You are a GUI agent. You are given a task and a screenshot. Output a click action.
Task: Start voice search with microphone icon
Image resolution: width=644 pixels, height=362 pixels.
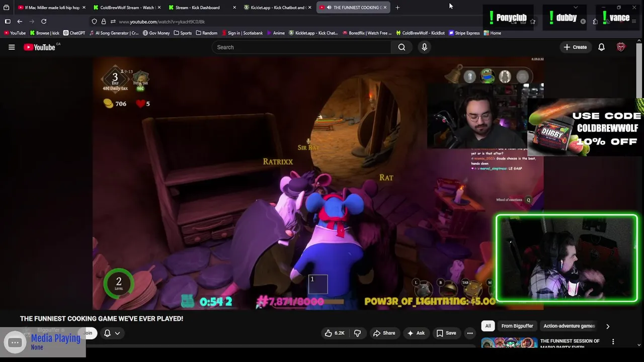point(424,47)
